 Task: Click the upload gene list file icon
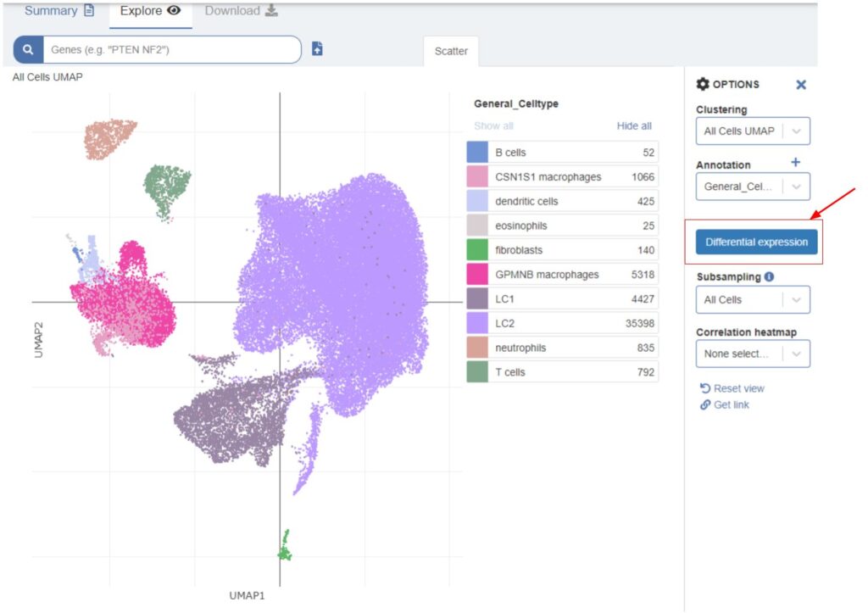(x=317, y=49)
